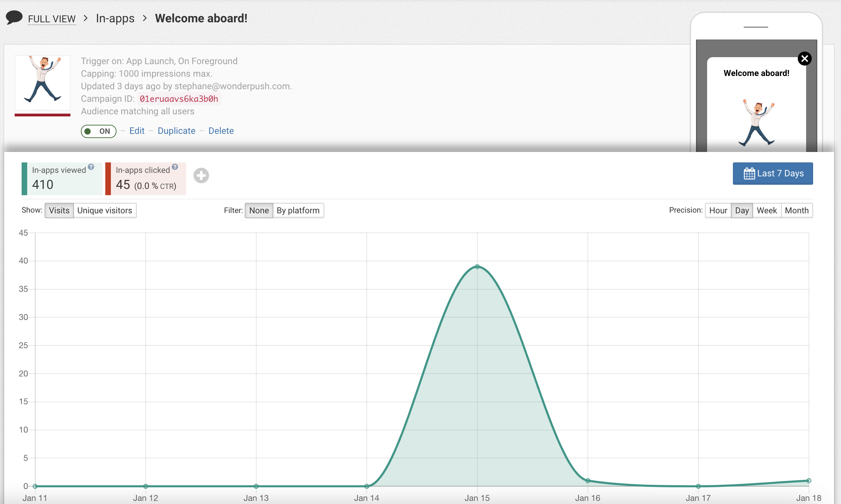Screen dimensions: 841x504
Task: Delete the Welcome aboard campaign
Action: pyautogui.click(x=221, y=131)
